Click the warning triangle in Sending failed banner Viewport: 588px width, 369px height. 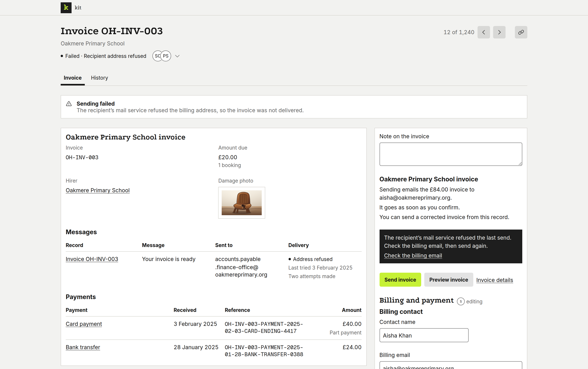[69, 104]
